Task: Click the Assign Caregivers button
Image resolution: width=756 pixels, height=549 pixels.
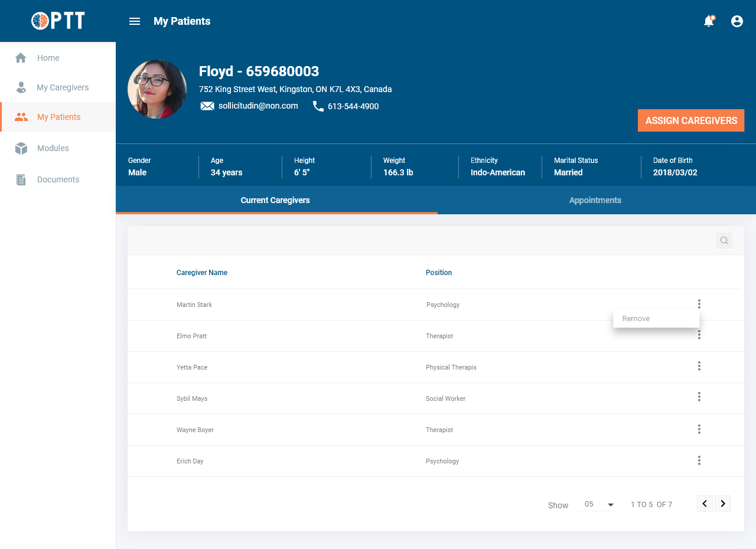Action: point(690,120)
